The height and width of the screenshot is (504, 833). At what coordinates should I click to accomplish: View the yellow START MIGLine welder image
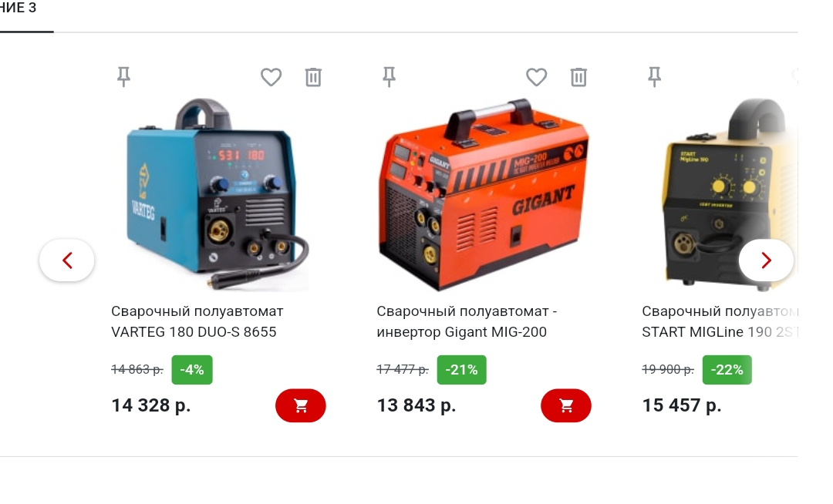(x=729, y=194)
